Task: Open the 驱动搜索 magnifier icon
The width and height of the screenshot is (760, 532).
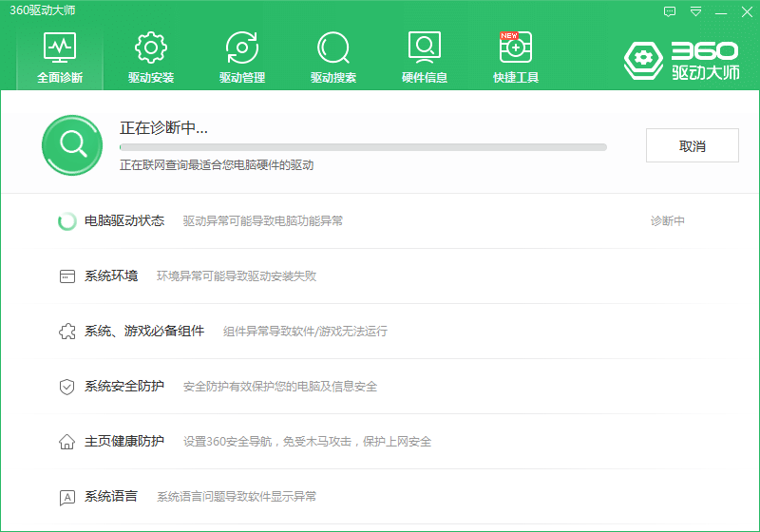Action: coord(333,47)
